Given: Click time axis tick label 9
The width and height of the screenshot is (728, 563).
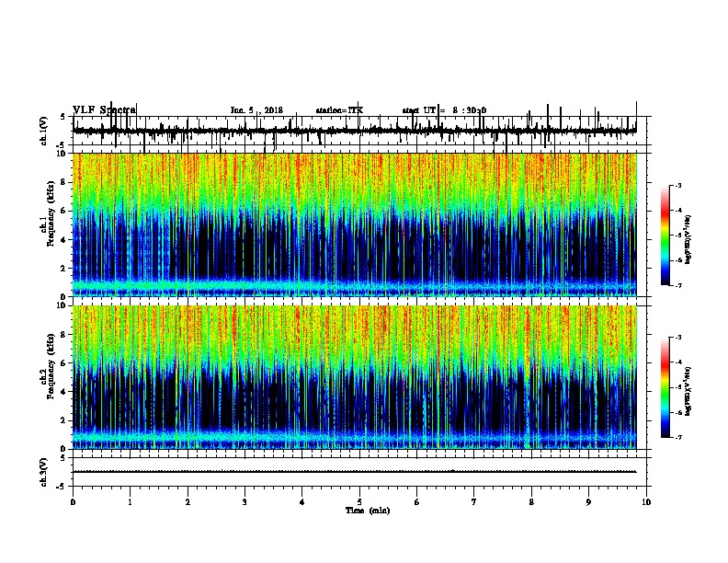Looking at the screenshot, I should [x=588, y=502].
